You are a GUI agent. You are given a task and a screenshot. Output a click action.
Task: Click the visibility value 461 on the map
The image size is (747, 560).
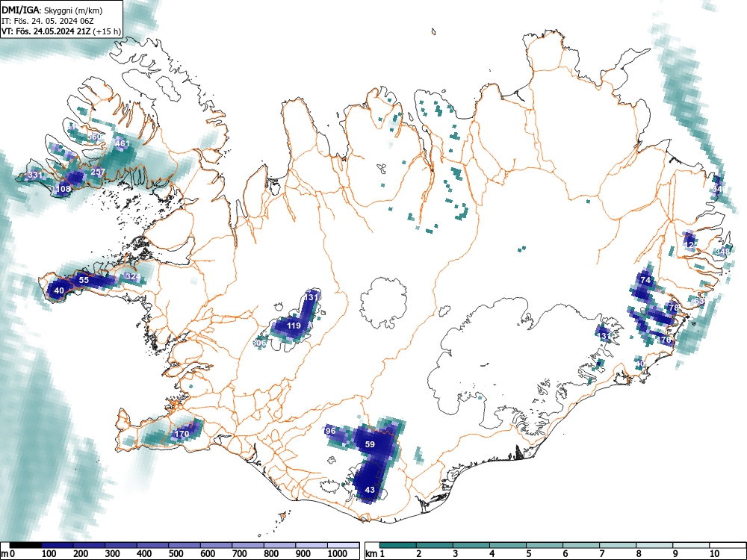click(x=122, y=143)
